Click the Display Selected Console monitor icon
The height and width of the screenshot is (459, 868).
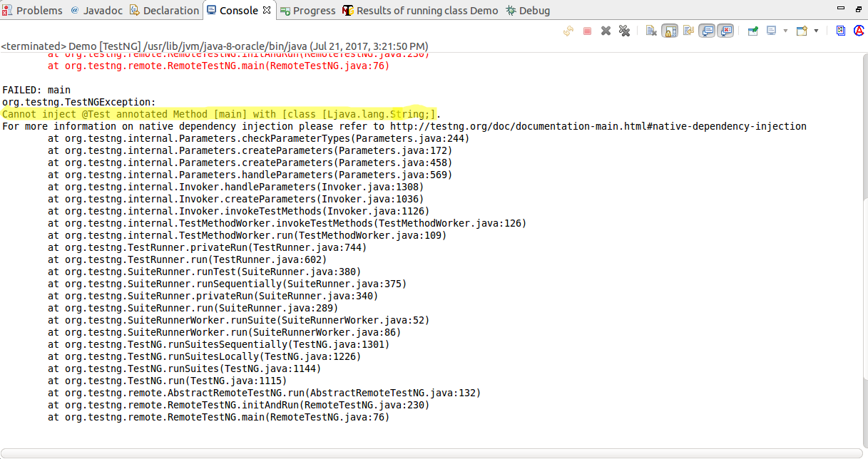pyautogui.click(x=771, y=31)
